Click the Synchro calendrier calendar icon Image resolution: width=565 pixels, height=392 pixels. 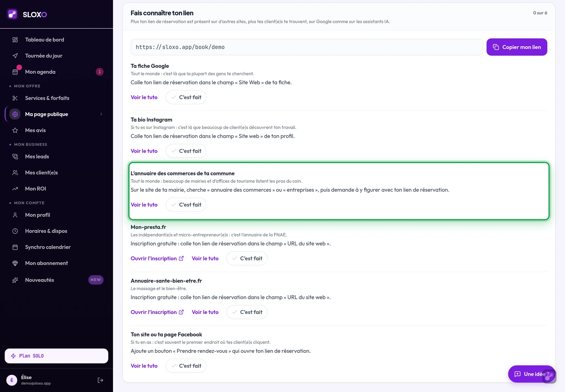tap(15, 247)
